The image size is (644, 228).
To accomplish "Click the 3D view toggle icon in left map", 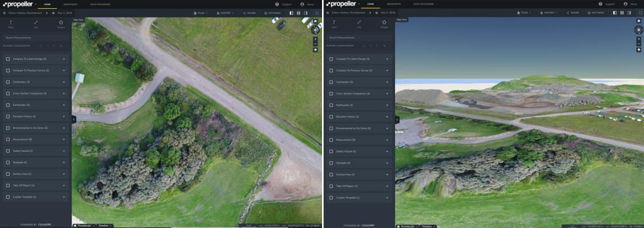I will (316, 49).
